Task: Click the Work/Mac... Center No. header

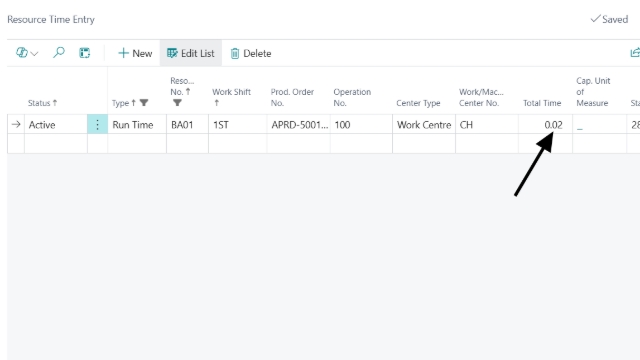Action: point(481,97)
